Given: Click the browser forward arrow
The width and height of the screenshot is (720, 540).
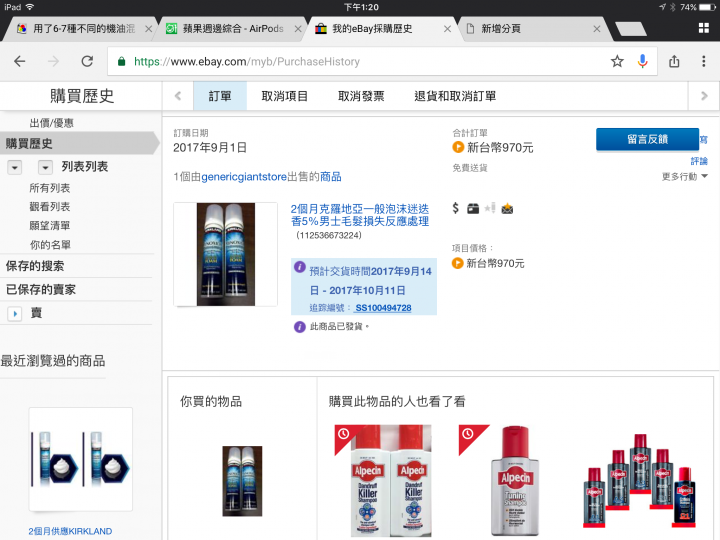Looking at the screenshot, I should click(x=54, y=61).
